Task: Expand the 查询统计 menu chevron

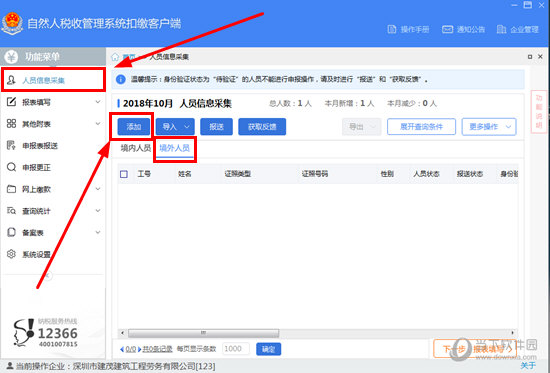Action: [x=98, y=211]
